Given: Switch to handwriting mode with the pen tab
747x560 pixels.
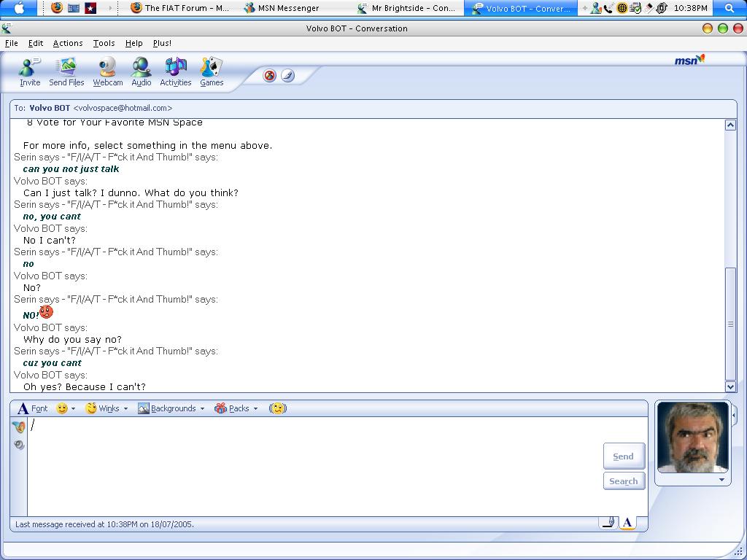Looking at the screenshot, I should pyautogui.click(x=608, y=523).
